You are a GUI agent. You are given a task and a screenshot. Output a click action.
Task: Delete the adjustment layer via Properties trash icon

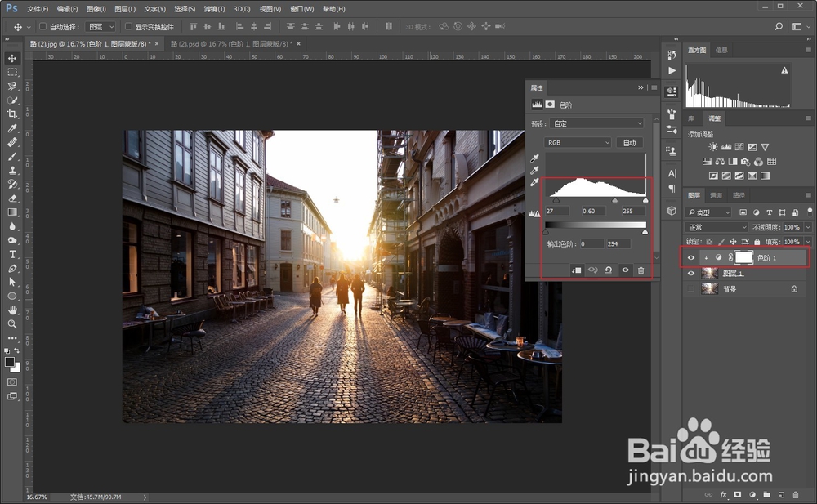coord(641,270)
